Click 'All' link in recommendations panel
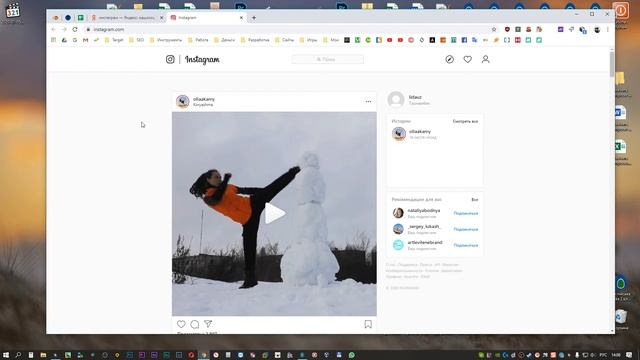This screenshot has width=640, height=360. pyautogui.click(x=475, y=200)
